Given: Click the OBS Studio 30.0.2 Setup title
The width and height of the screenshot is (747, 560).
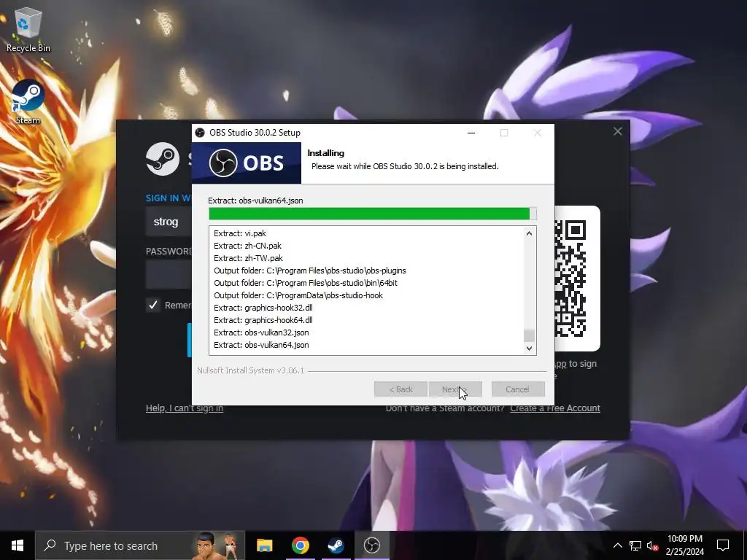Looking at the screenshot, I should tap(255, 133).
